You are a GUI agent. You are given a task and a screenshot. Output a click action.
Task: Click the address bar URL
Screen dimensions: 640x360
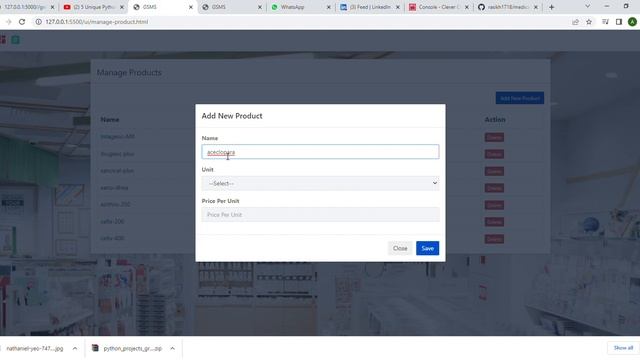[97, 22]
